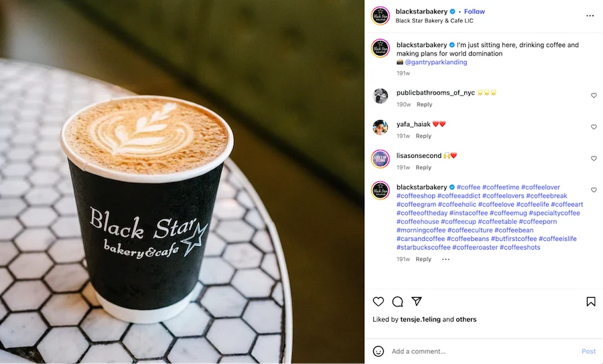
Task: Open the emoji picker in the comment box
Action: [379, 351]
